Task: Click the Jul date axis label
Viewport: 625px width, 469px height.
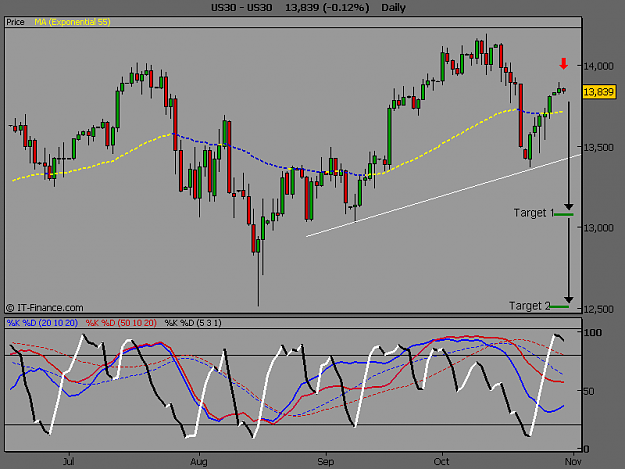Action: pos(69,461)
